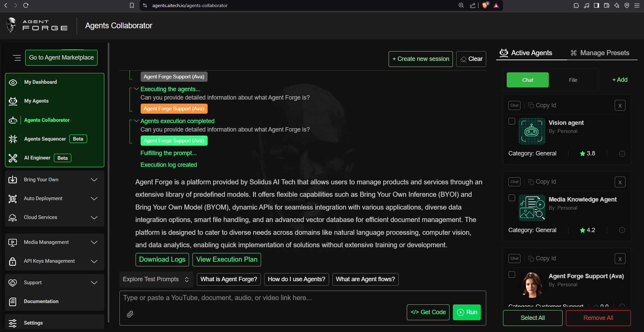
Task: Click the Select All button
Action: pos(533,318)
